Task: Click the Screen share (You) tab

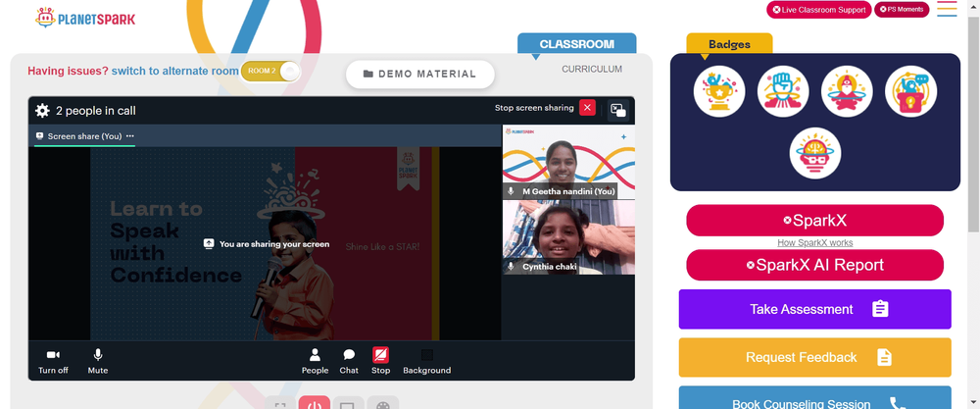Action: tap(84, 136)
